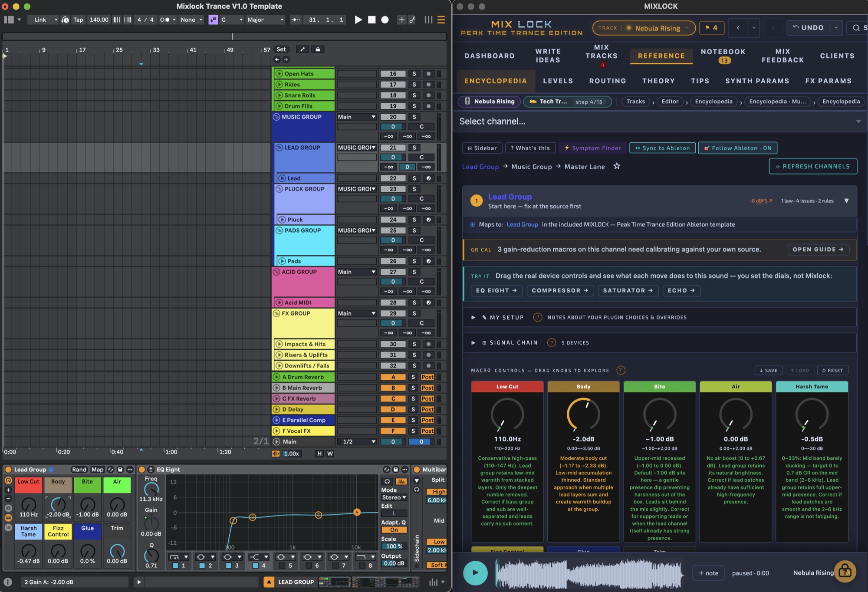Click the Sync to Ableton button
868x592 pixels.
click(662, 148)
